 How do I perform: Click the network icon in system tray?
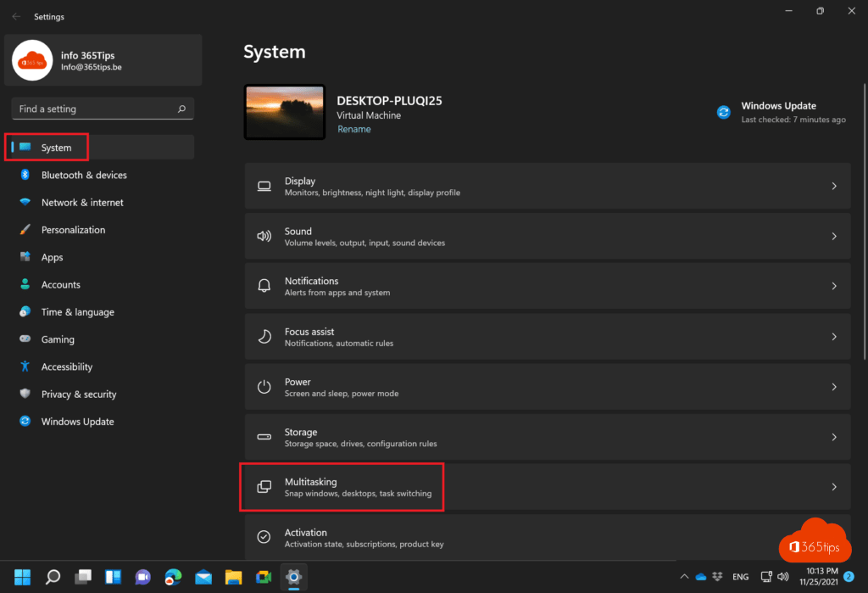pos(766,577)
